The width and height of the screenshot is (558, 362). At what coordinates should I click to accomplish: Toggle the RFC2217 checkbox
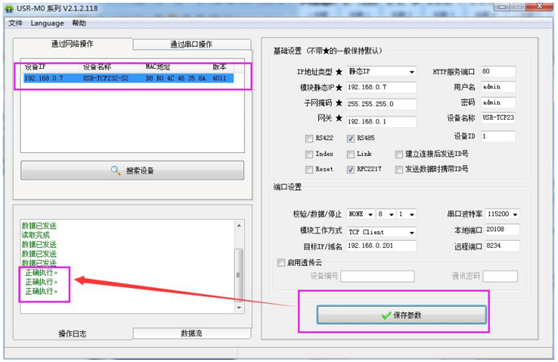click(x=351, y=170)
